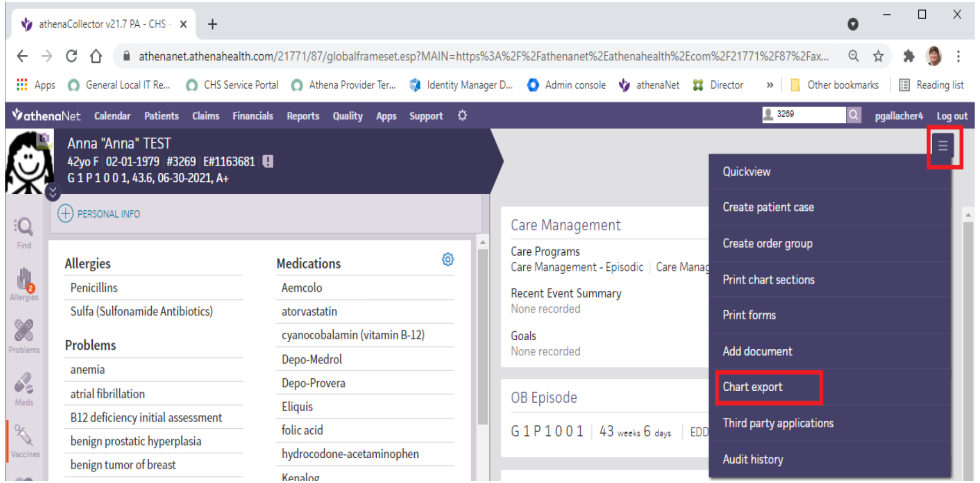The height and width of the screenshot is (483, 980).
Task: Open the Admin console bookmark
Action: click(x=566, y=85)
